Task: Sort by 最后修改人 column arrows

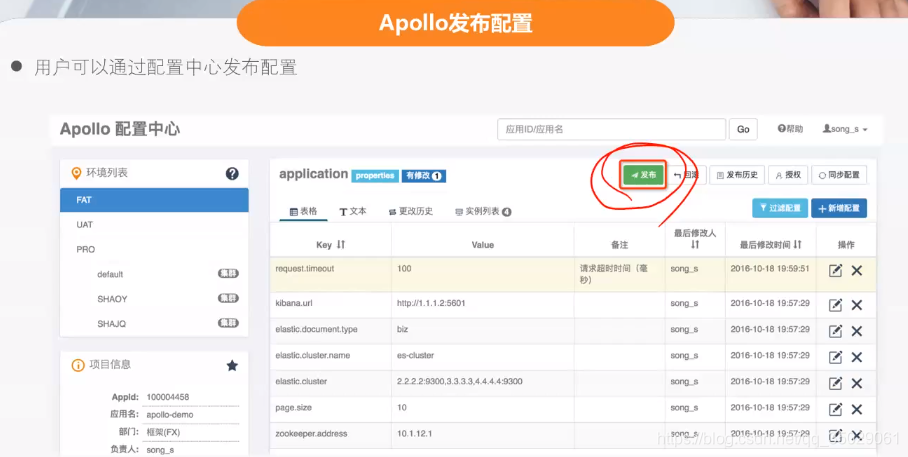Action: tap(695, 244)
